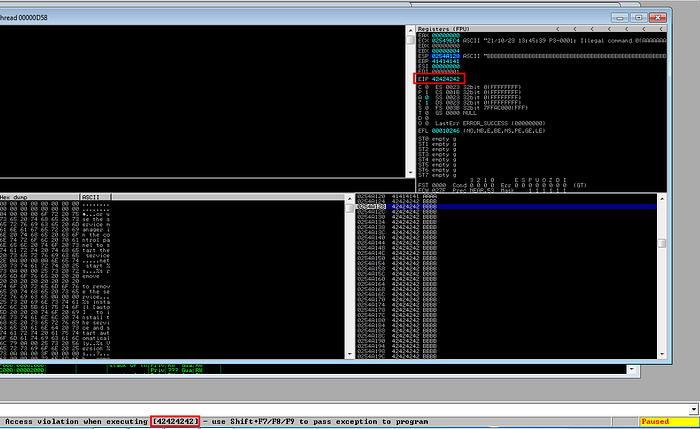Select the highlighted ESP register value
This screenshot has width=700, height=429.
click(445, 56)
